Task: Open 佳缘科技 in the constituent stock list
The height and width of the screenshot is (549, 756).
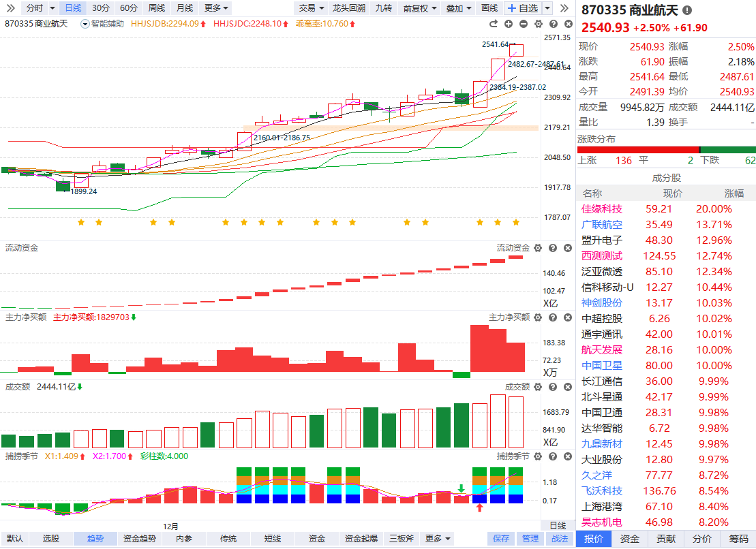Action: point(602,209)
